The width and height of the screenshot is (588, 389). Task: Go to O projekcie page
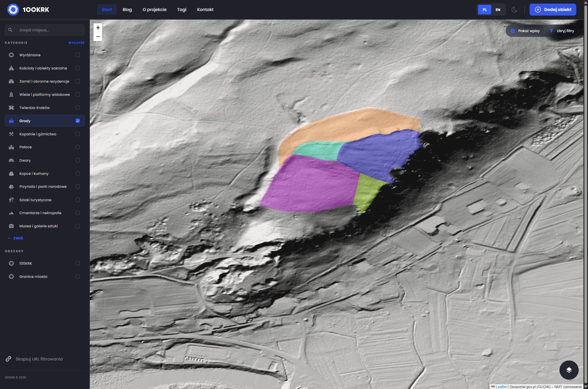[154, 10]
